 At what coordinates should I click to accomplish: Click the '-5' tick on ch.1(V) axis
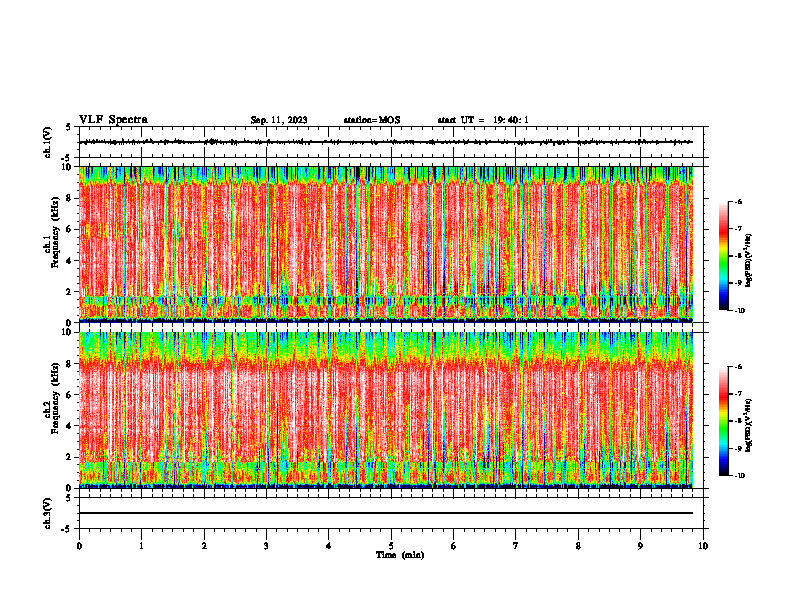68,158
